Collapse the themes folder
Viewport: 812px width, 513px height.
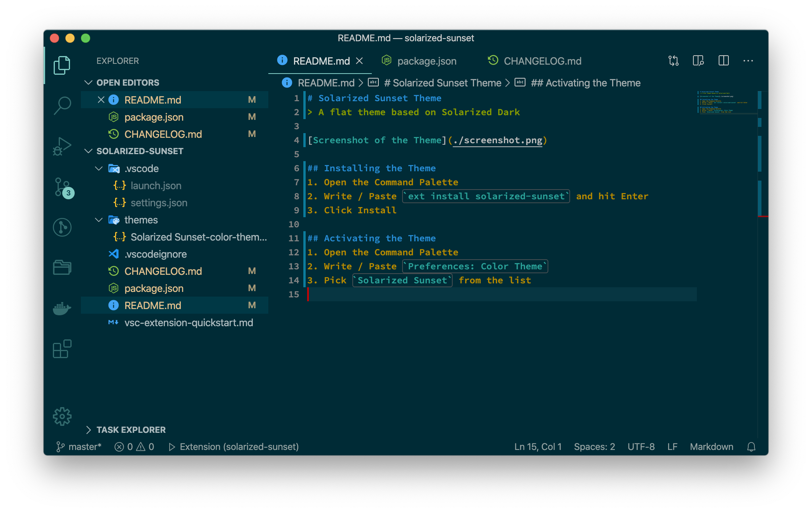[99, 220]
